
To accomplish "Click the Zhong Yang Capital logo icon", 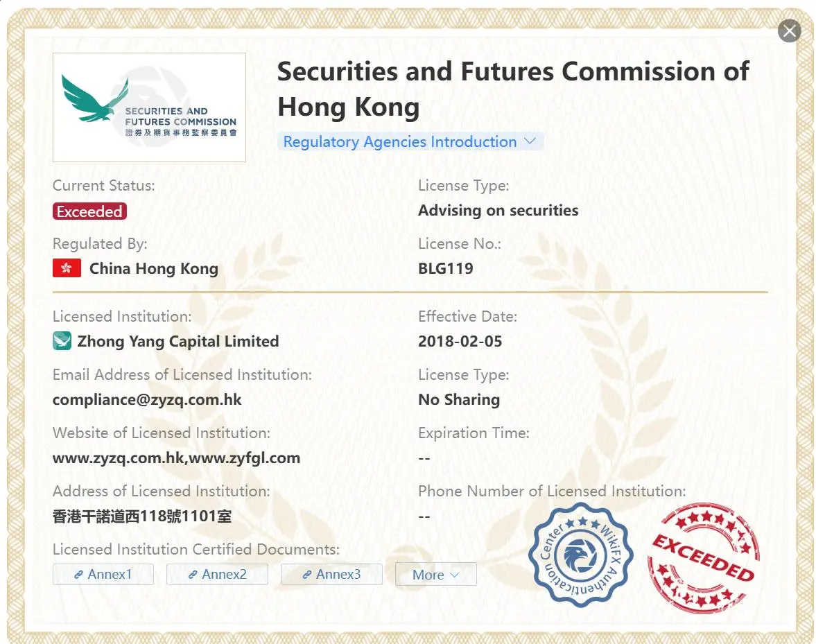I will click(62, 341).
